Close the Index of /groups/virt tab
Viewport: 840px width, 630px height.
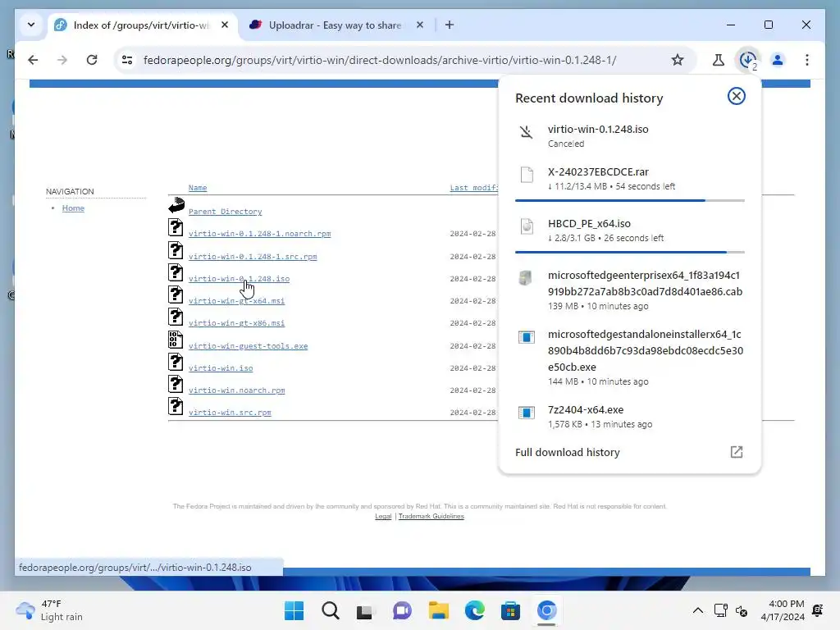(x=225, y=25)
